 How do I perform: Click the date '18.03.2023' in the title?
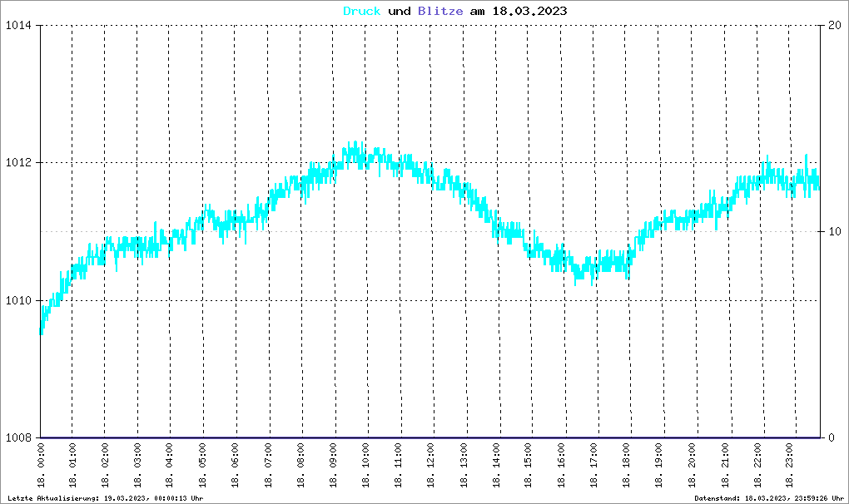529,11
